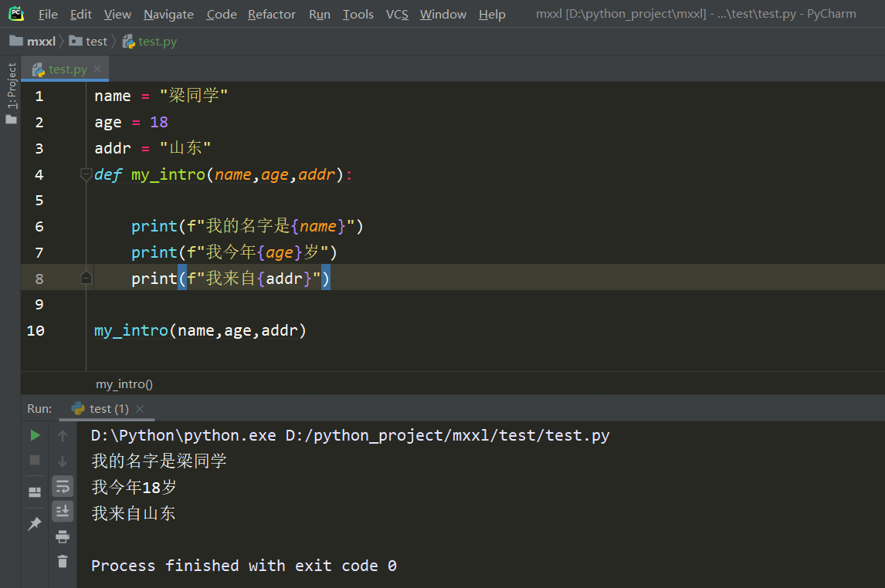Click the Down the stack trace arrow

click(63, 461)
